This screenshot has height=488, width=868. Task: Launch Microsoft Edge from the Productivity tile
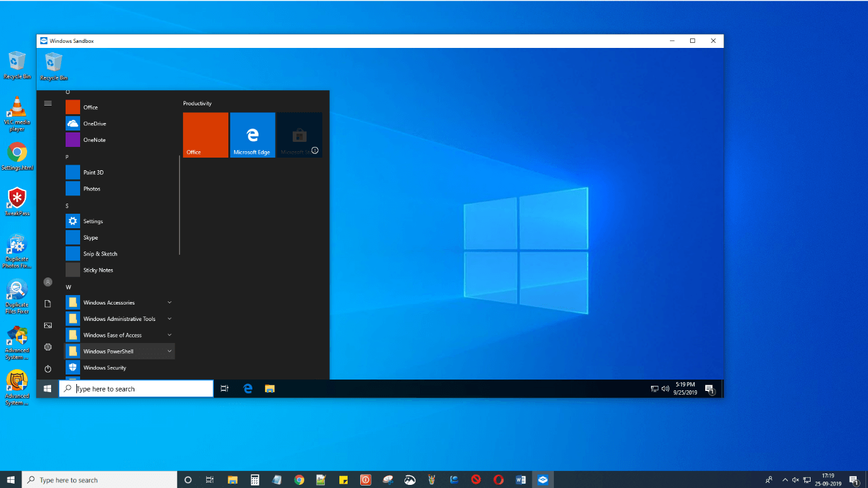pos(252,134)
